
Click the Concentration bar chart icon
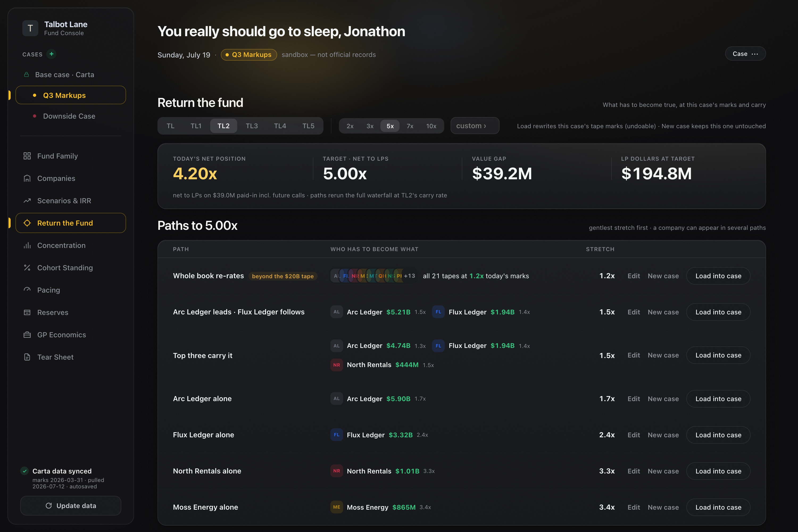pos(27,246)
